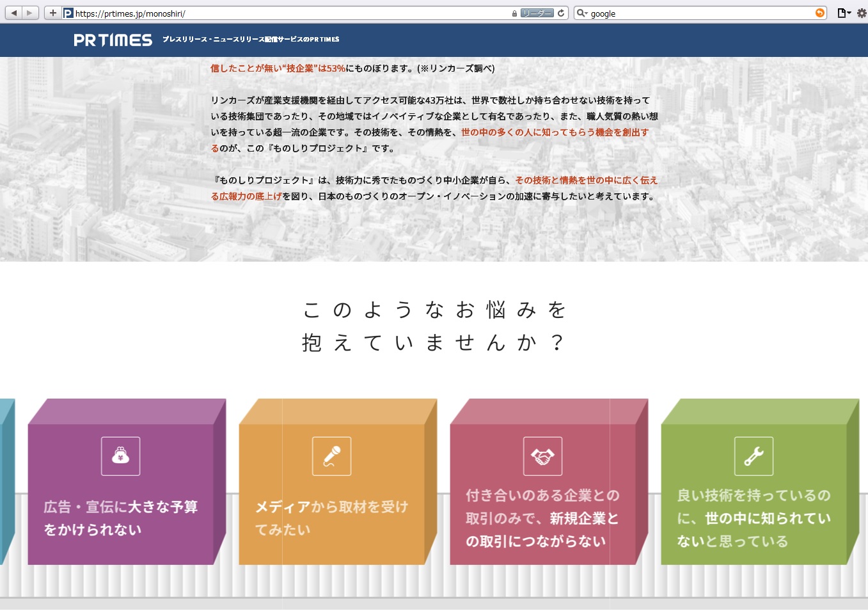
Task: Click the microphone icon on orange card
Action: pyautogui.click(x=331, y=456)
